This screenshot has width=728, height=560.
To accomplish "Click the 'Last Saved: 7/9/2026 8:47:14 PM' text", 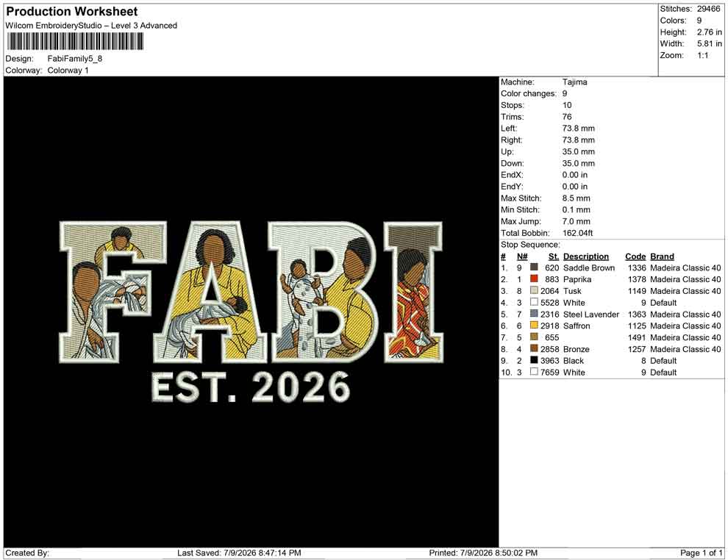I will tap(239, 553).
